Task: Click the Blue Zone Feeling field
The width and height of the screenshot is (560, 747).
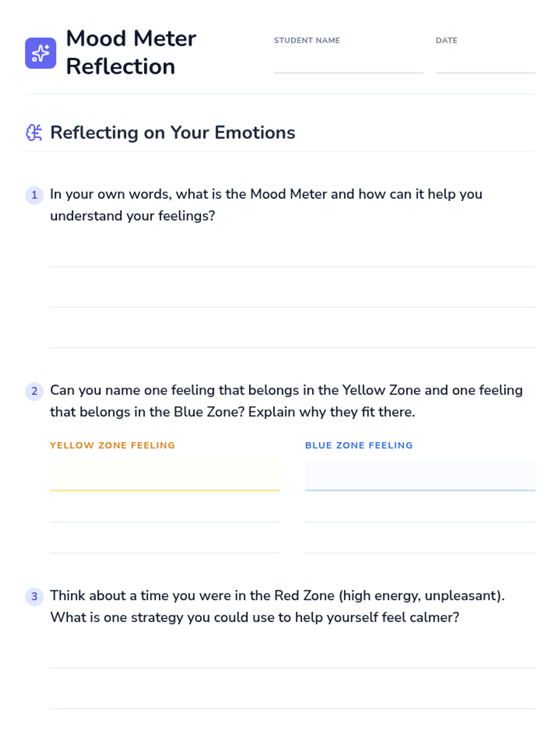Action: coord(420,475)
